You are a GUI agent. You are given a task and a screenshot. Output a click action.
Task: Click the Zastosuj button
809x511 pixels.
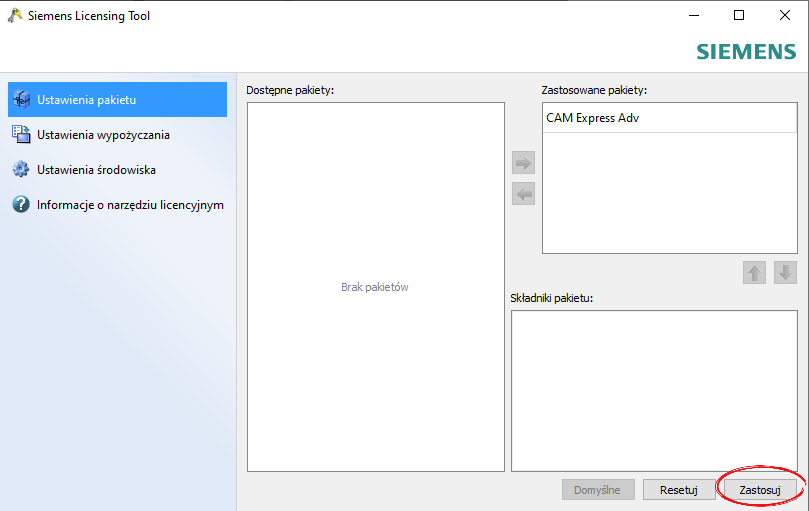(760, 490)
